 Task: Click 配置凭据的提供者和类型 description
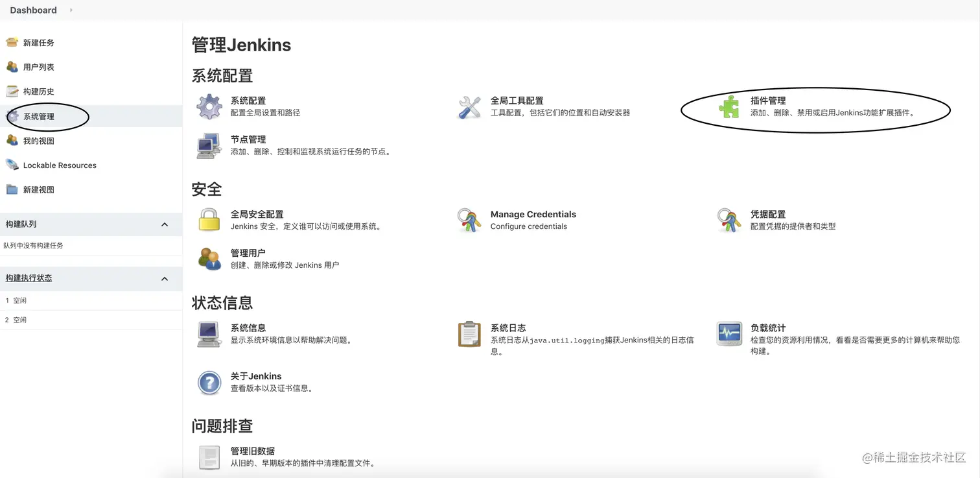click(793, 226)
